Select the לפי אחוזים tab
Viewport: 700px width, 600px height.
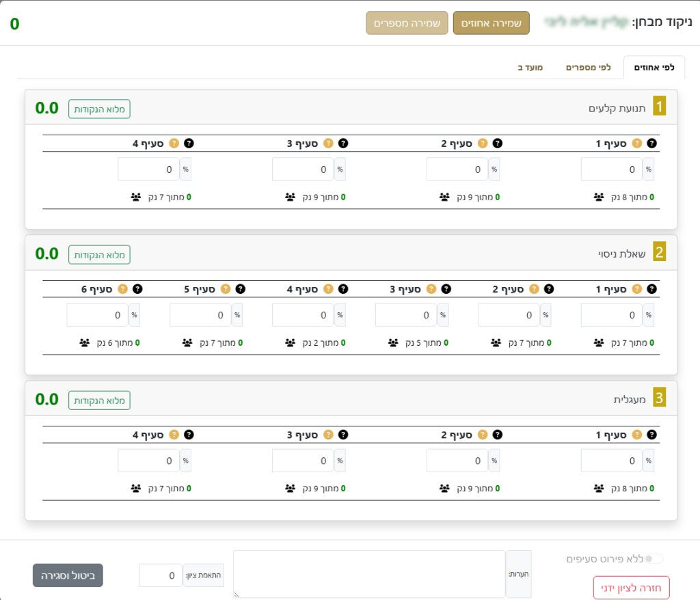coord(654,68)
